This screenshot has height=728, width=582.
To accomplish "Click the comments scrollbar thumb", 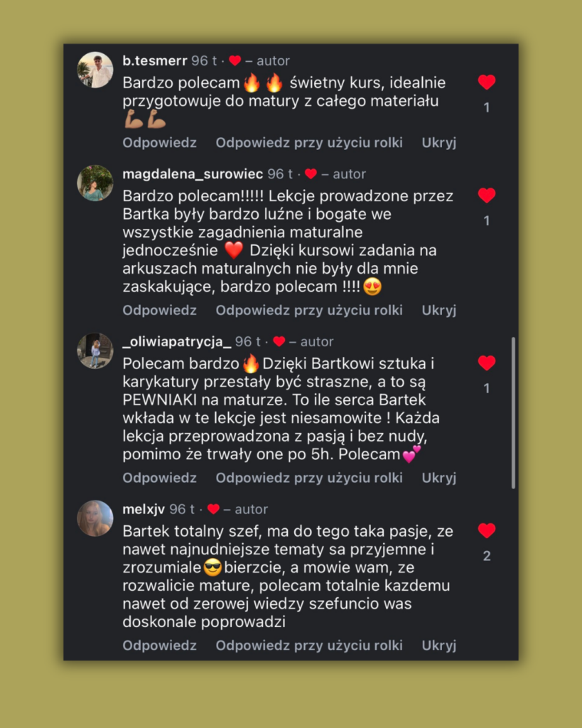I will tap(513, 412).
